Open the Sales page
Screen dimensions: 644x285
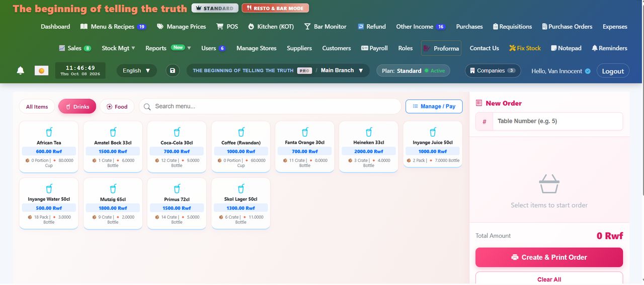click(x=75, y=48)
